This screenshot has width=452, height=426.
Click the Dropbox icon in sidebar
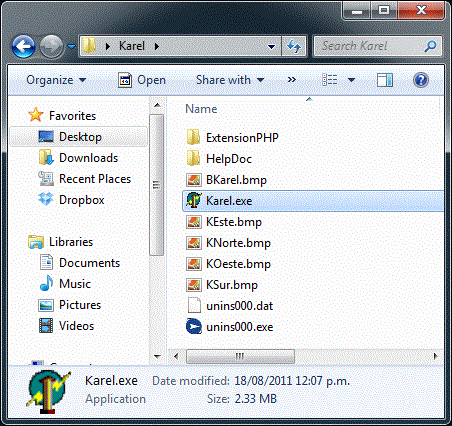tap(46, 199)
